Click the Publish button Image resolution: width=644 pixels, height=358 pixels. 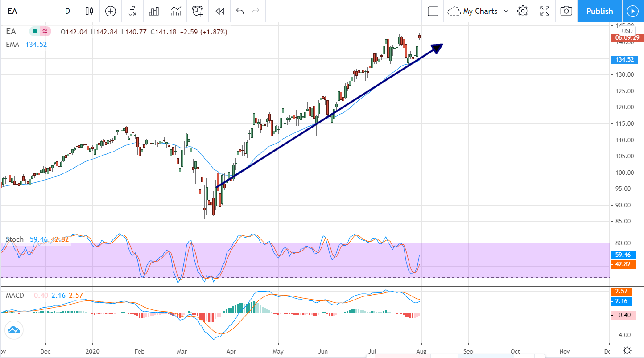(x=599, y=11)
